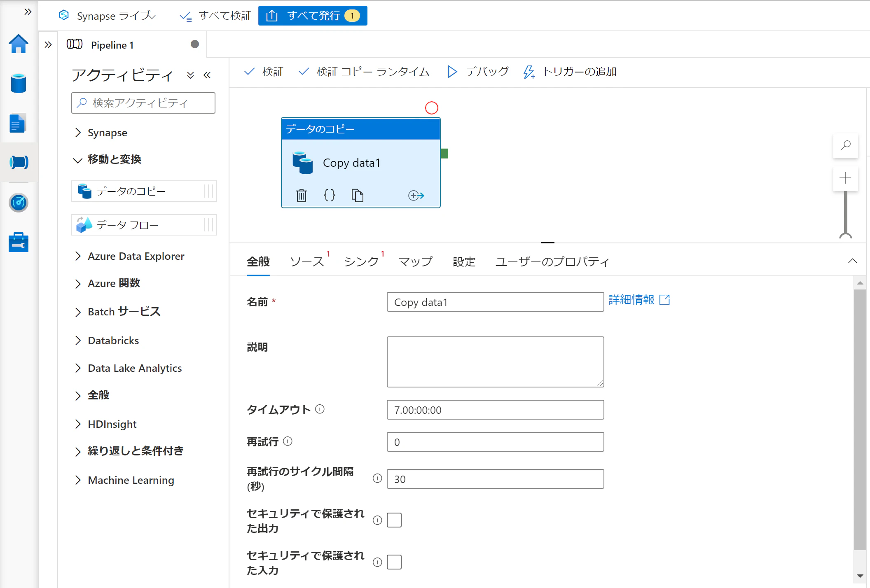Click green success connector on Copy data1

point(444,154)
